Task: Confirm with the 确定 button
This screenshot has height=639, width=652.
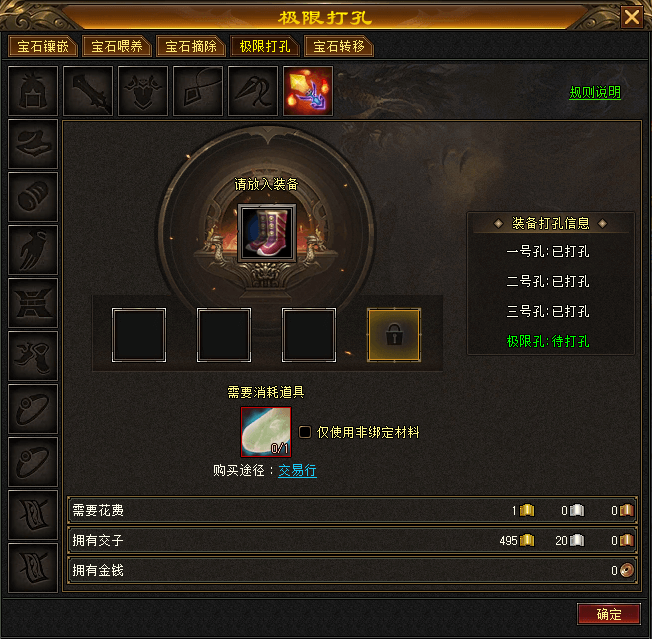Action: 609,614
